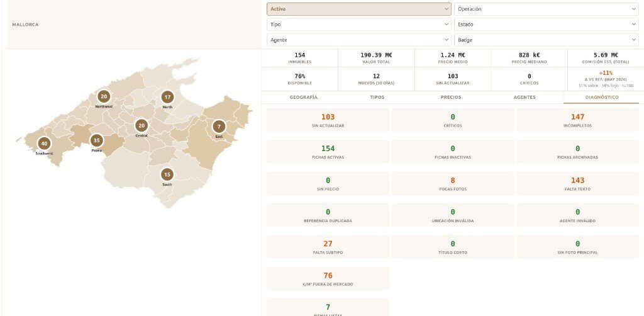The height and width of the screenshot is (316, 644).
Task: Click the Fichas Activas card
Action: pos(328,152)
